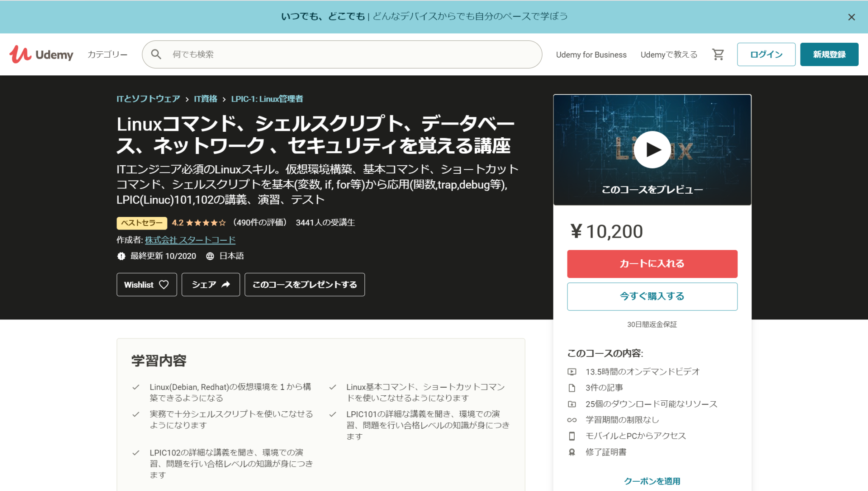Select Udemy for Business

pos(592,54)
